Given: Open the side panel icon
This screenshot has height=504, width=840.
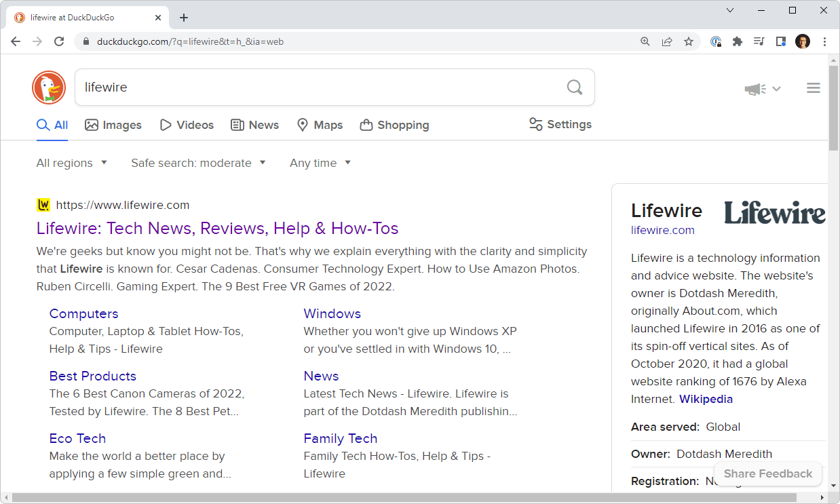Looking at the screenshot, I should [781, 41].
